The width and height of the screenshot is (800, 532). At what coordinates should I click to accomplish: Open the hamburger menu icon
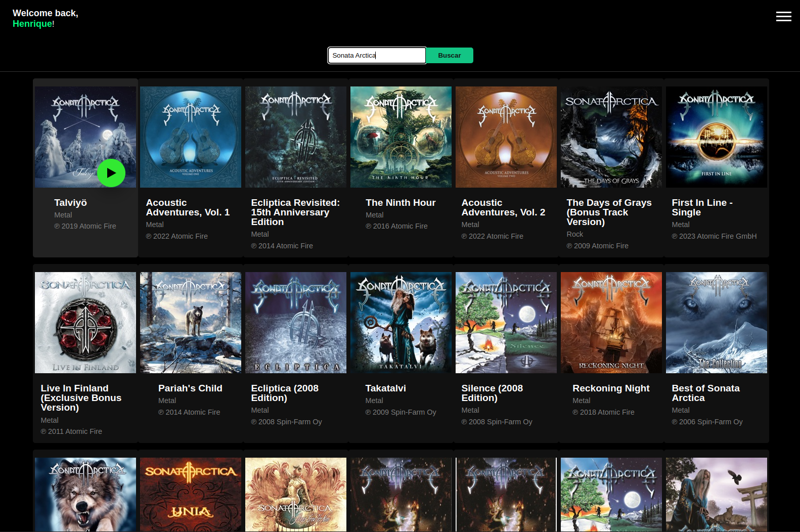click(x=783, y=17)
